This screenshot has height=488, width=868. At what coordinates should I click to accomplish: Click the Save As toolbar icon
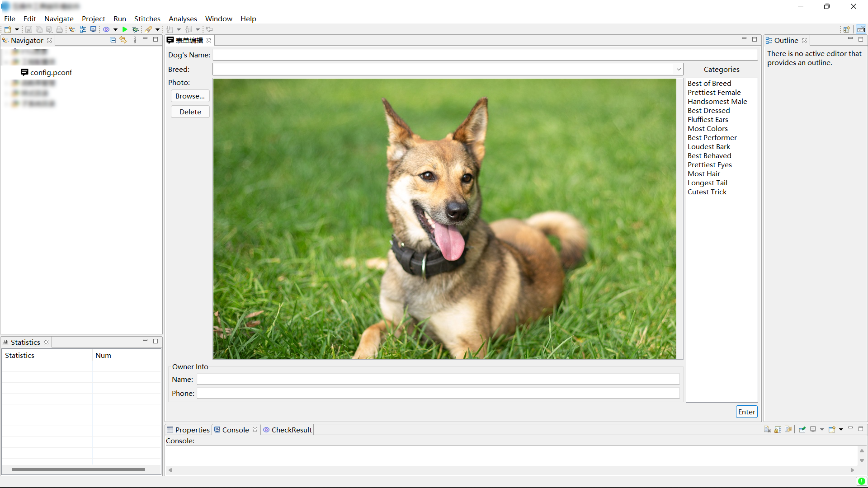click(x=49, y=29)
